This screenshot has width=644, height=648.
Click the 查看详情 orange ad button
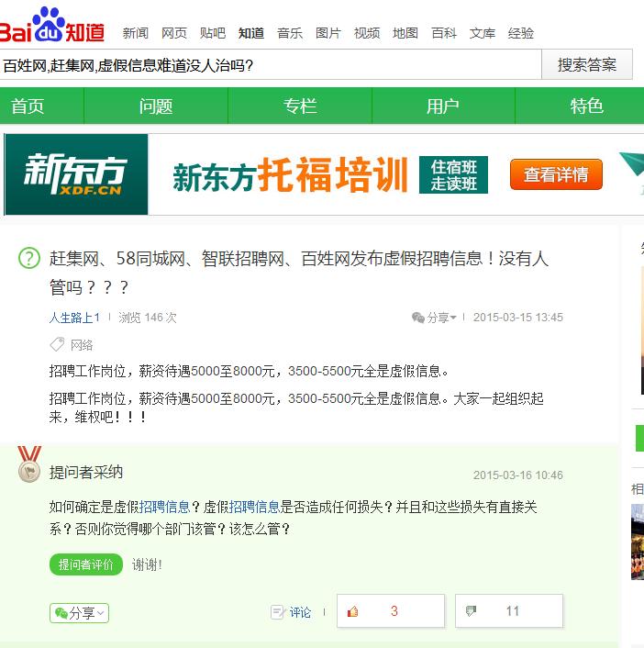coord(556,174)
